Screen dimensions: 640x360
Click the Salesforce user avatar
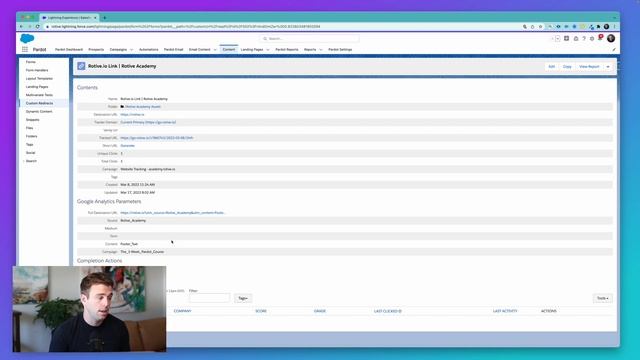611,38
